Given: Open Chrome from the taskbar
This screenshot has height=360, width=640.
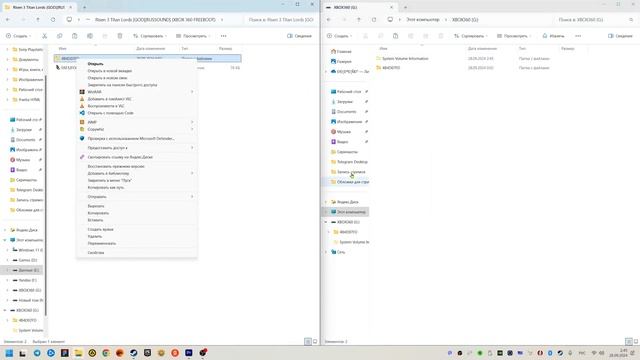Looking at the screenshot, I should pos(106,353).
